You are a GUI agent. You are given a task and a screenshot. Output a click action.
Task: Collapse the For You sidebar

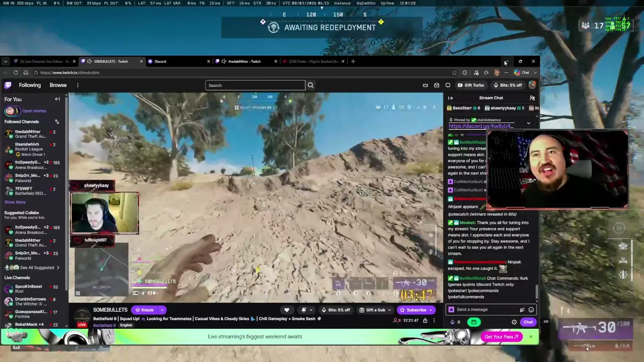(57, 99)
